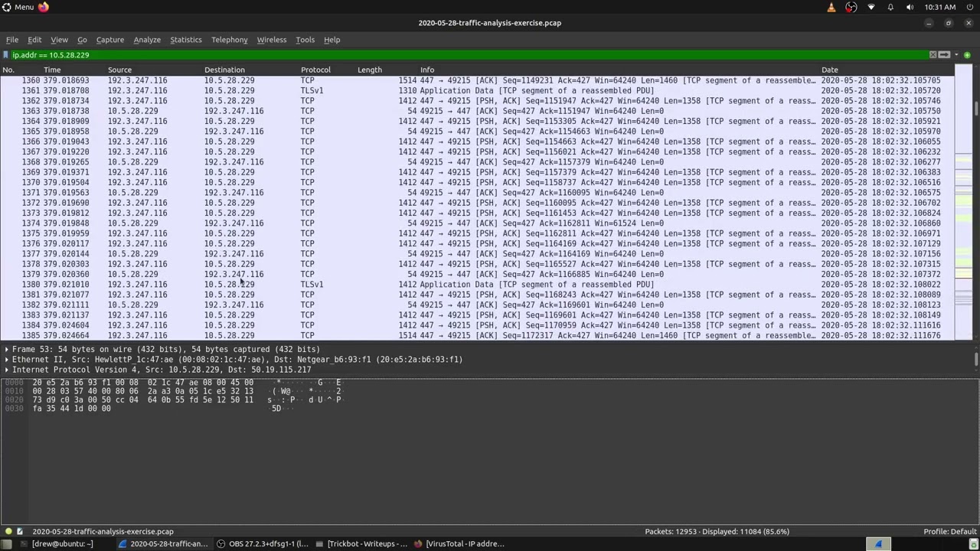Open the Tools menu
The image size is (980, 551).
[x=305, y=40]
